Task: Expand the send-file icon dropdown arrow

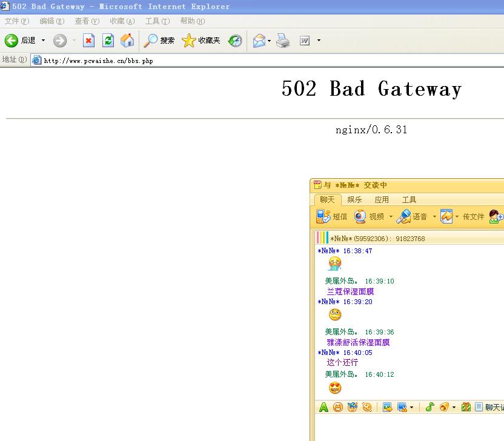Action: click(457, 217)
